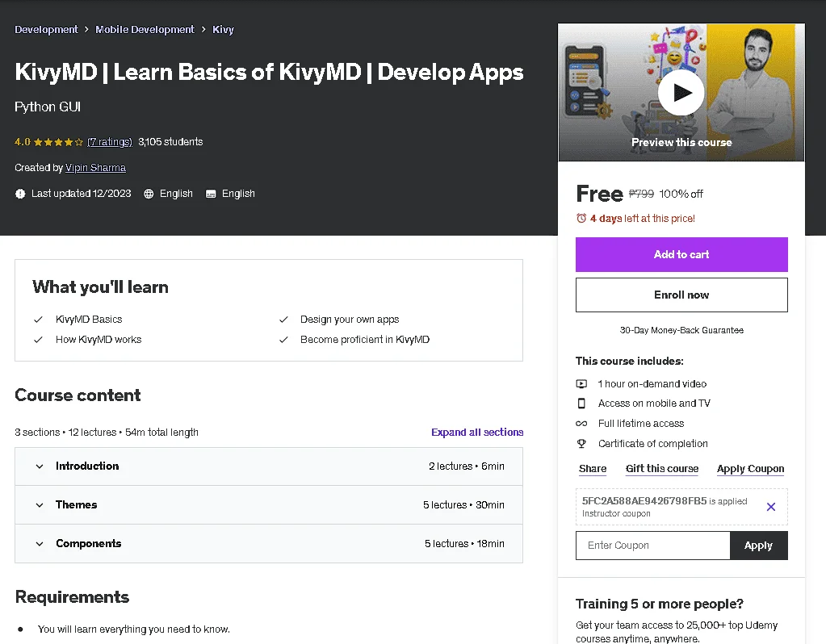Screen dimensions: 826x644
Task: Click the closed captions icon
Action: click(211, 194)
